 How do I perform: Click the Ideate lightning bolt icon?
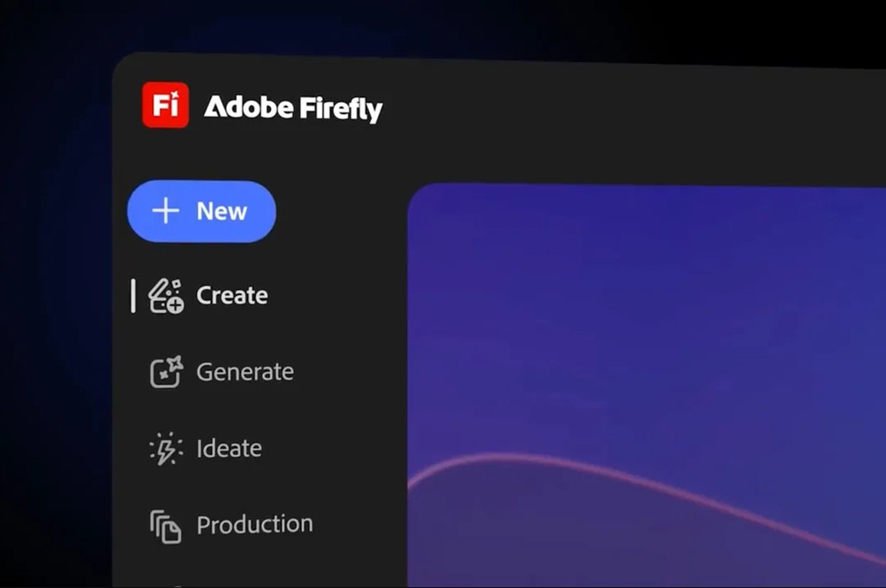point(166,448)
